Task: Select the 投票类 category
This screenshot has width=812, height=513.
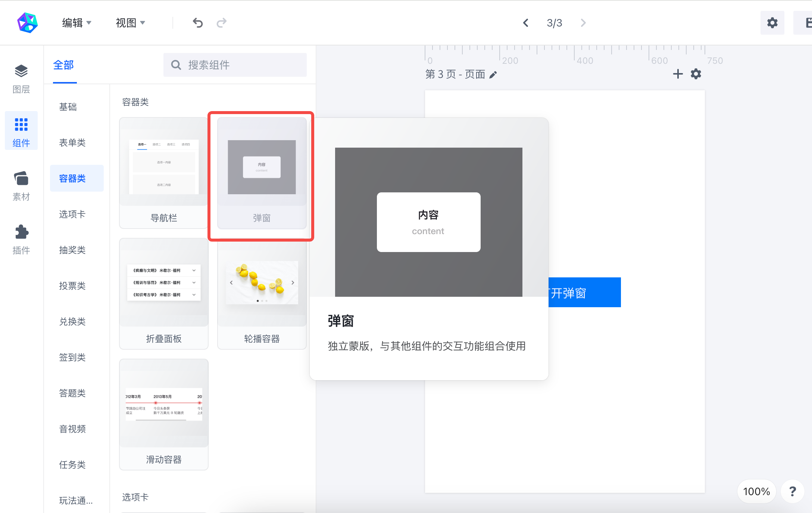Action: click(x=72, y=286)
